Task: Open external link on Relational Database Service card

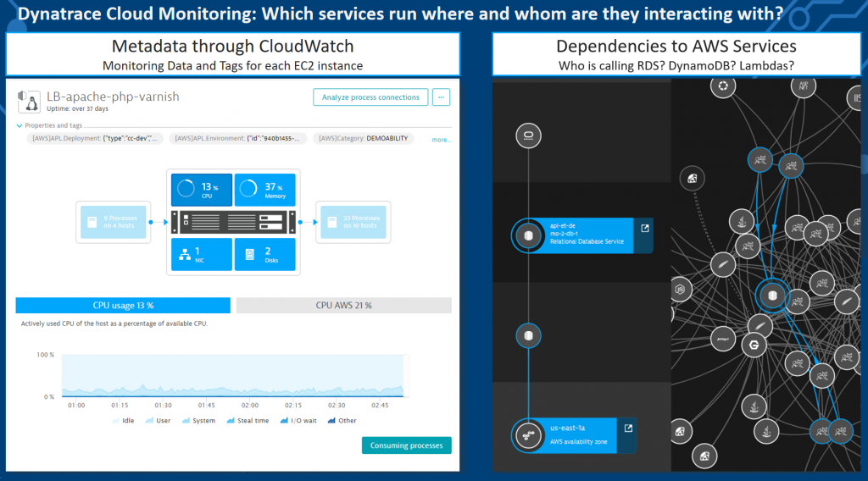Action: [x=645, y=229]
